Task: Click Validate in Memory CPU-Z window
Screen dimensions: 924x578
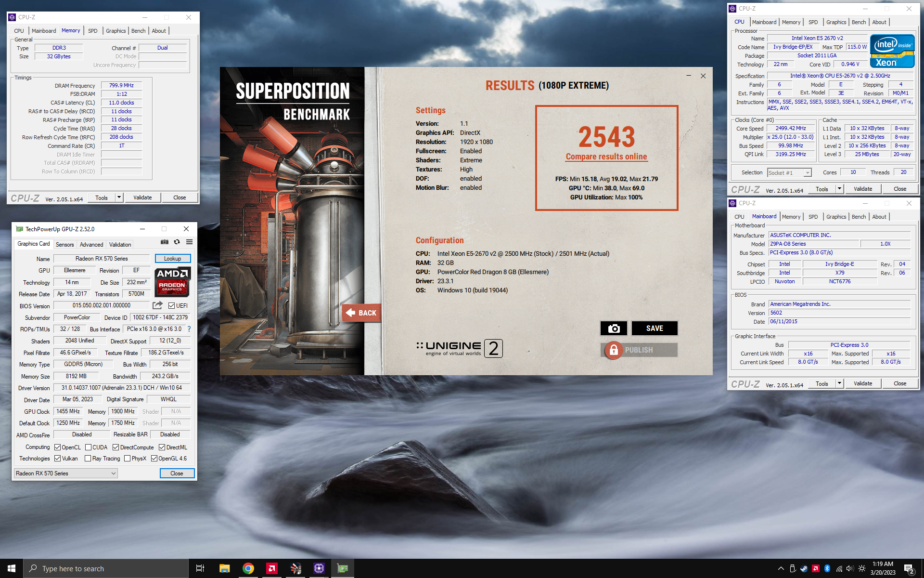Action: coord(142,197)
